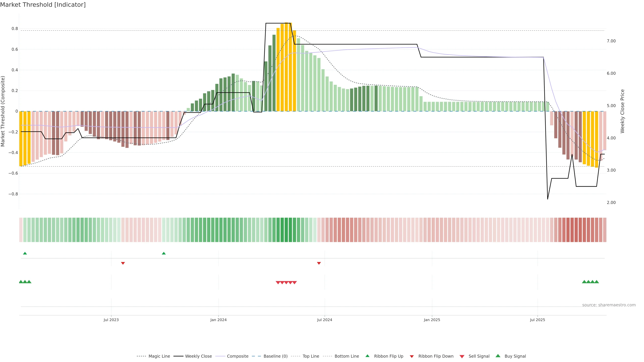Screen dimensions: 644x362
Task: Select the green flip-up marker near October 2023
Action: pos(164,253)
